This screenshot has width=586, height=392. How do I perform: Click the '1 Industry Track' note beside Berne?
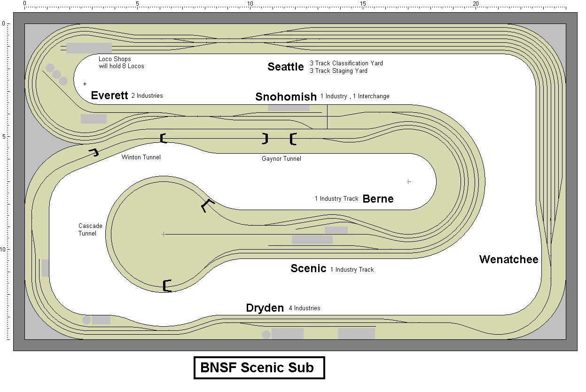(336, 199)
